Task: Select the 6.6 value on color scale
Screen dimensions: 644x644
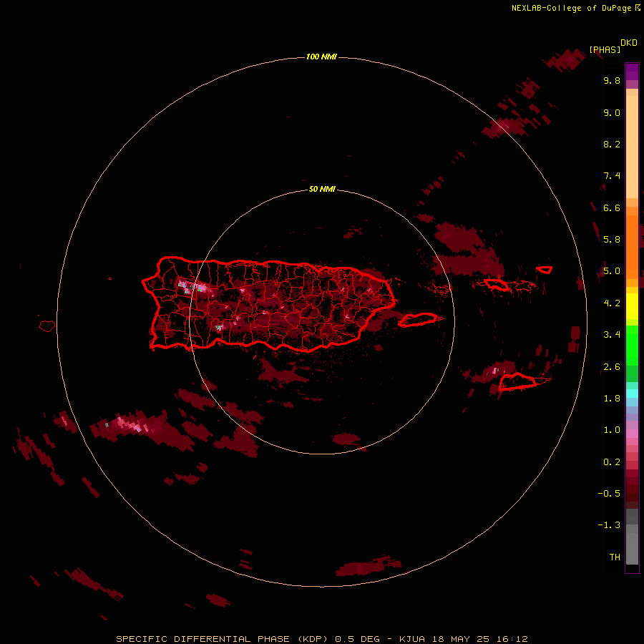Action: [612, 208]
